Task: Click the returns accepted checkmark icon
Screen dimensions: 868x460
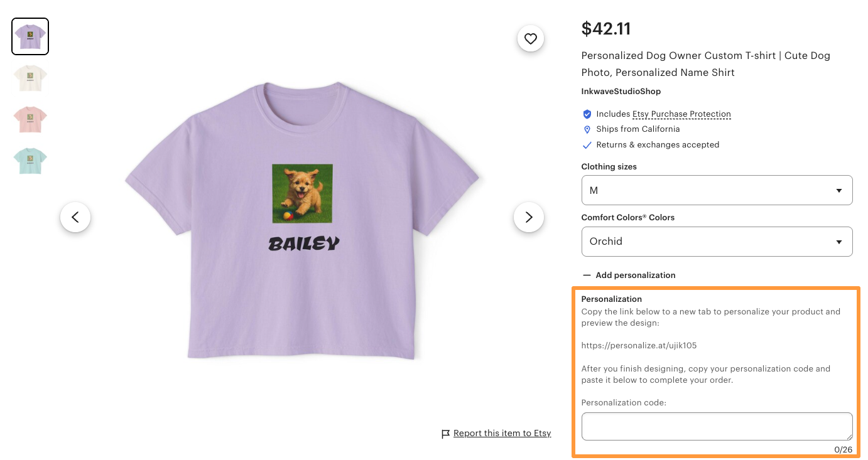Action: click(587, 145)
